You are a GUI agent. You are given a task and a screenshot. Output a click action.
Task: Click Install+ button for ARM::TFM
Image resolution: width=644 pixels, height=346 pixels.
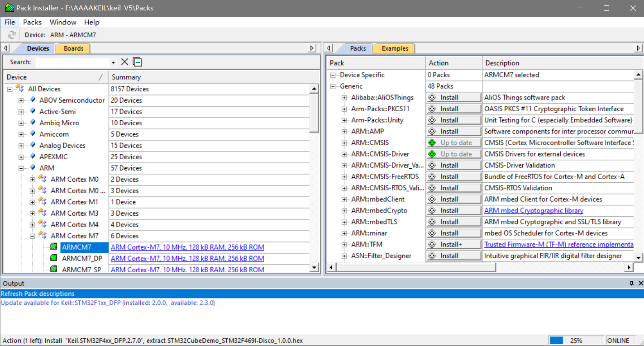[453, 244]
